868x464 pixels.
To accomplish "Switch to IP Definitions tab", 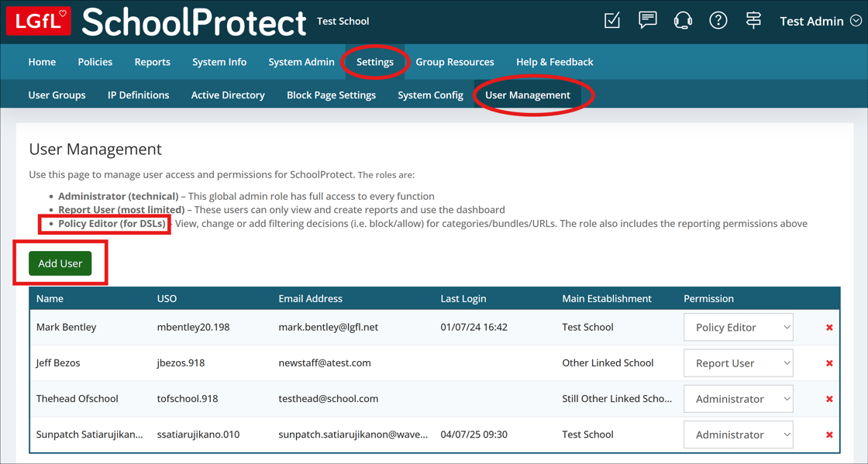I will point(139,95).
